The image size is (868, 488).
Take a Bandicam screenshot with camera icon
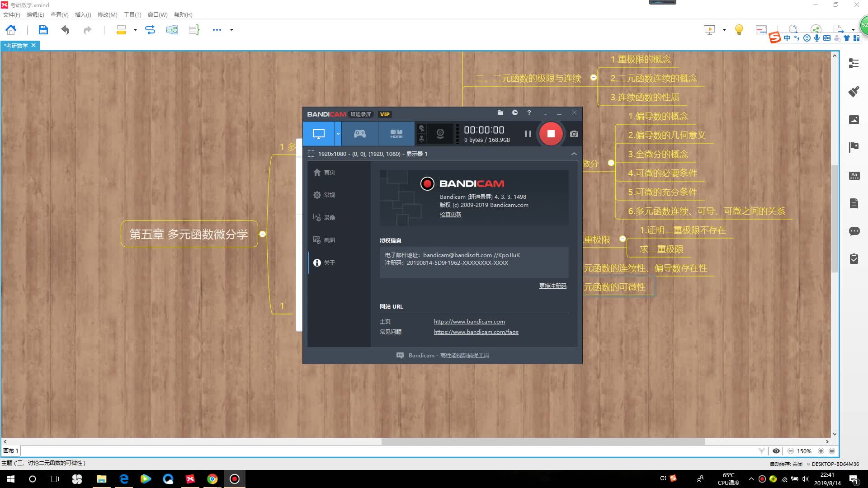(574, 134)
